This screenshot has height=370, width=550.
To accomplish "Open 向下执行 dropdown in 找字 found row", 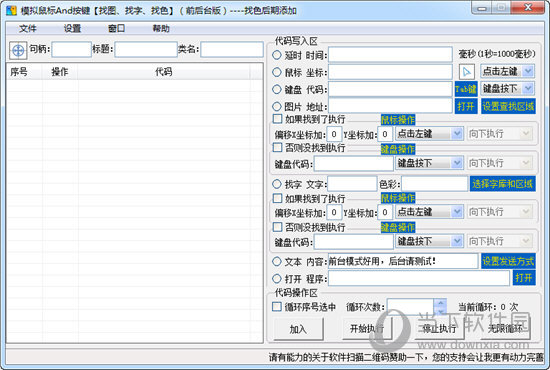I will (x=499, y=212).
